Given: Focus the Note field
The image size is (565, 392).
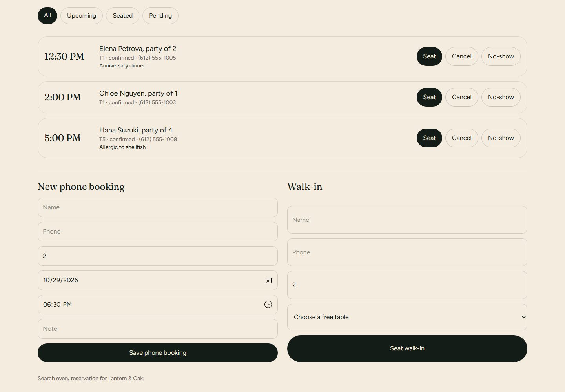Looking at the screenshot, I should pyautogui.click(x=158, y=329).
